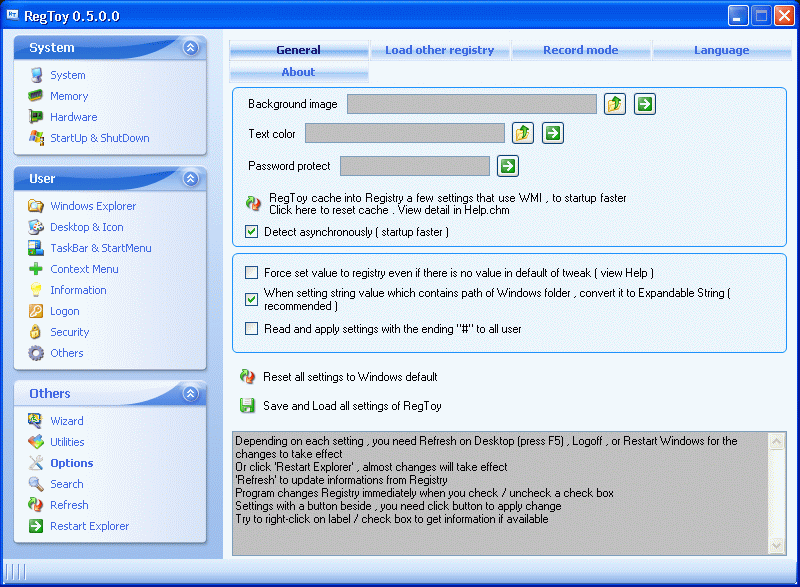Pick a Text color with browse icon
This screenshot has height=587, width=800.
pyautogui.click(x=523, y=134)
